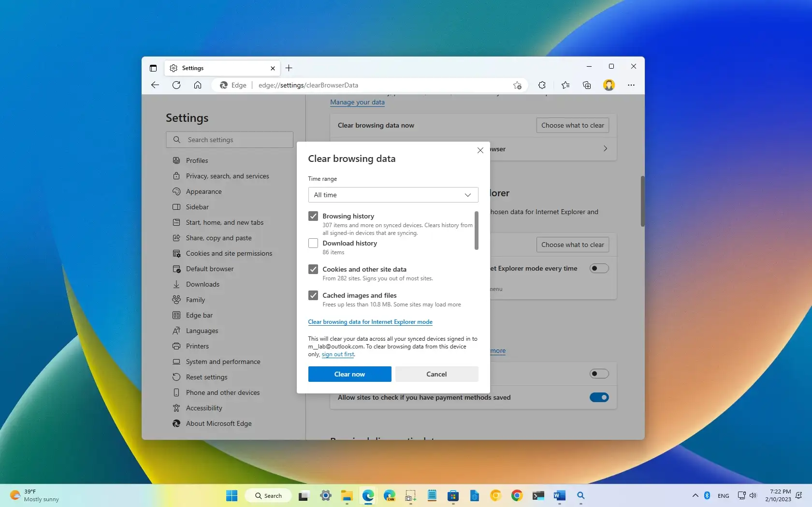Open the Extensions puzzle icon
The height and width of the screenshot is (507, 812).
(542, 85)
